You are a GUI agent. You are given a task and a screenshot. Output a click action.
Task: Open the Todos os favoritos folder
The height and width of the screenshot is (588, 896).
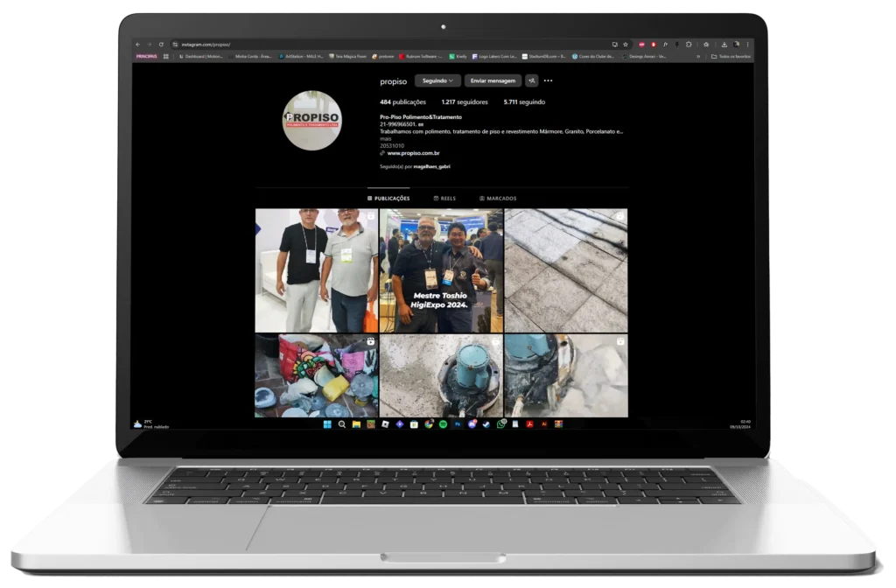point(731,57)
